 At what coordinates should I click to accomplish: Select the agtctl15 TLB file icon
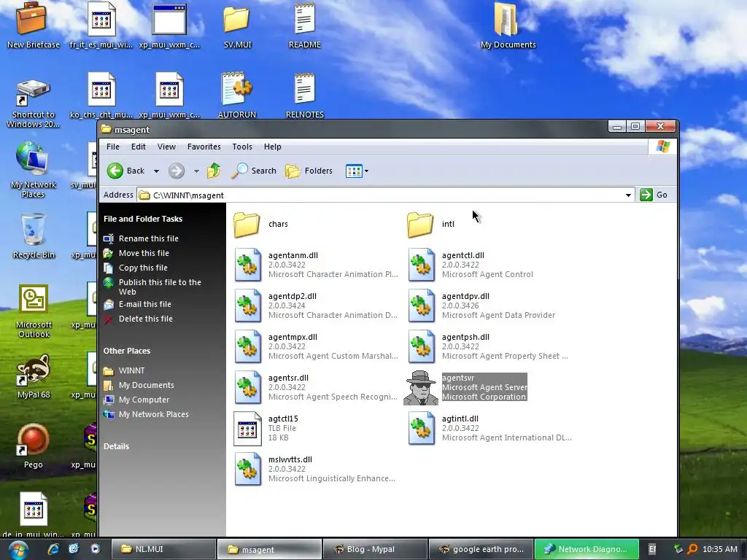pyautogui.click(x=248, y=429)
